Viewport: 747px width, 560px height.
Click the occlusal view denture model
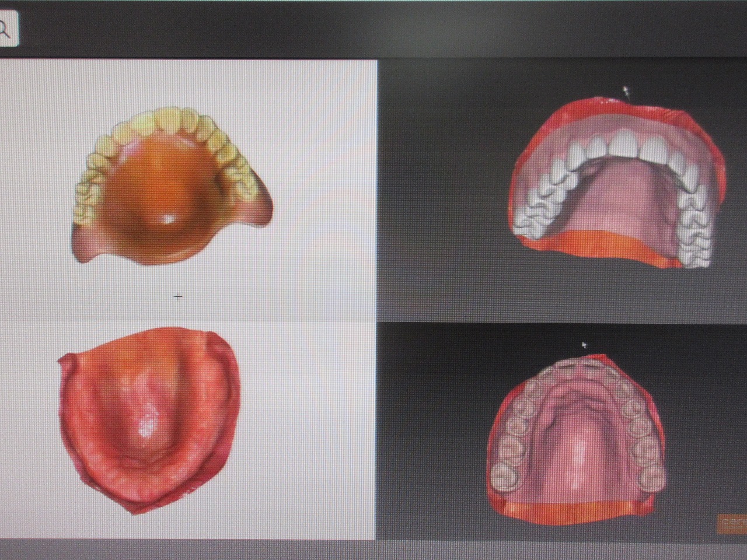[577, 440]
